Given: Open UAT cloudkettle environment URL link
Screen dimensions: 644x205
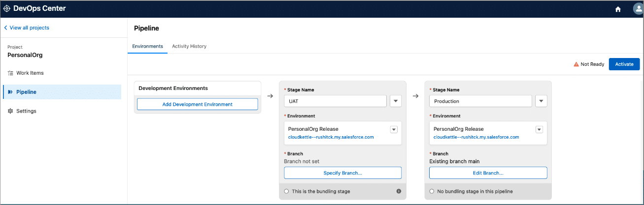Looking at the screenshot, I should (331, 137).
